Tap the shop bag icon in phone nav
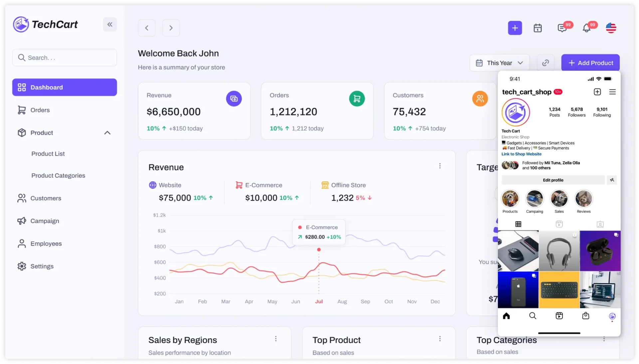This screenshot has width=639, height=364. [586, 316]
